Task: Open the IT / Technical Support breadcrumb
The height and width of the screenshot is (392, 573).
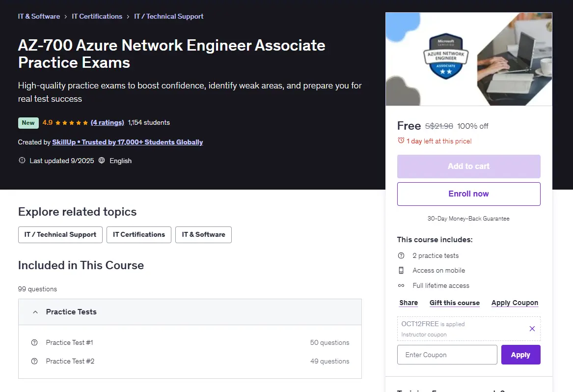Action: (168, 16)
